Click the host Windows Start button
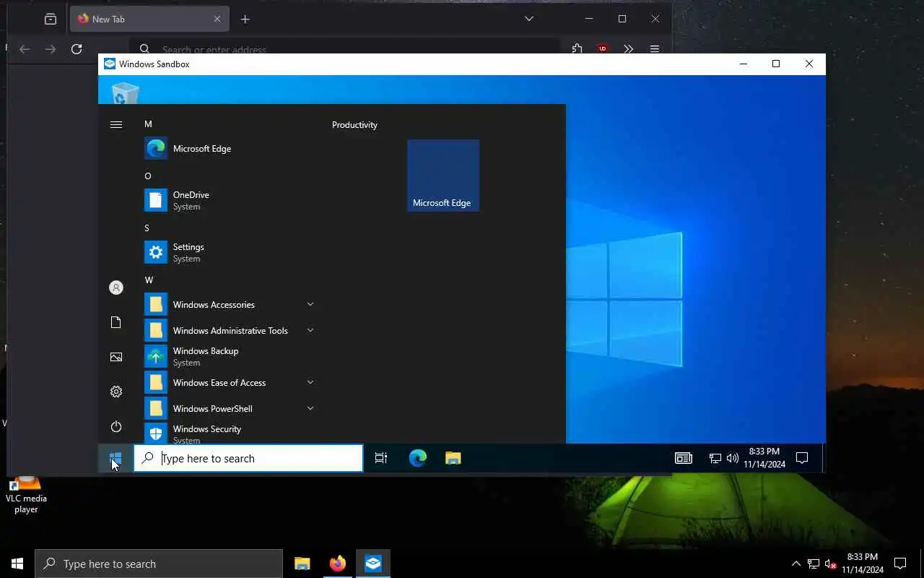This screenshot has height=578, width=924. 17,564
